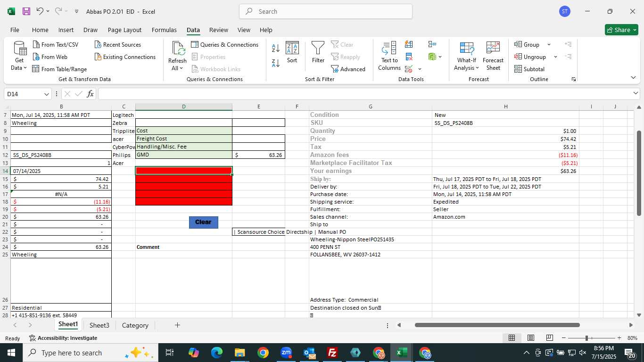The height and width of the screenshot is (362, 644).
Task: Click the Save icon in title bar
Action: 26,11
